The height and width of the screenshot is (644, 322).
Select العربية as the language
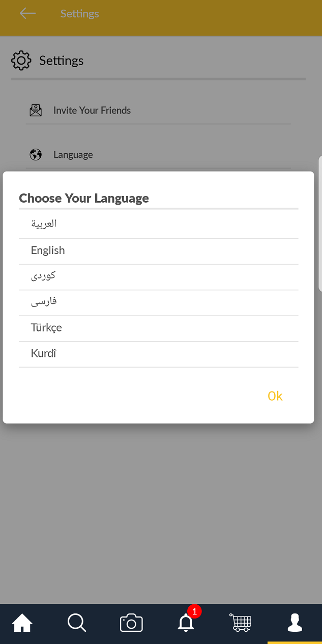coord(44,224)
